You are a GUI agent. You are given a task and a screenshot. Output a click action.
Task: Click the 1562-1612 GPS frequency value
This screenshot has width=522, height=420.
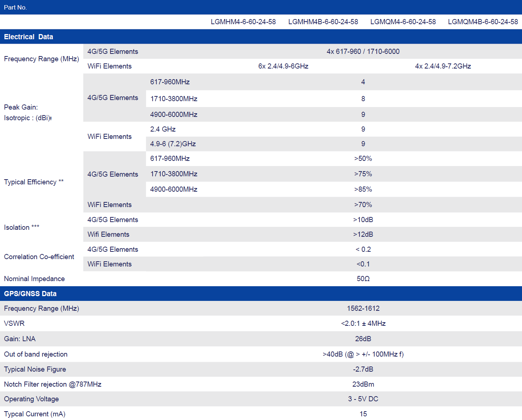pos(363,309)
